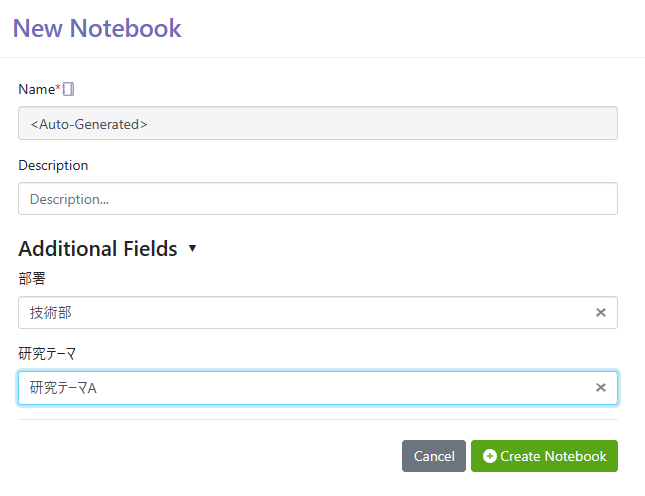Image resolution: width=645 pixels, height=496 pixels.
Task: Click the New Notebook dialog title
Action: click(97, 28)
